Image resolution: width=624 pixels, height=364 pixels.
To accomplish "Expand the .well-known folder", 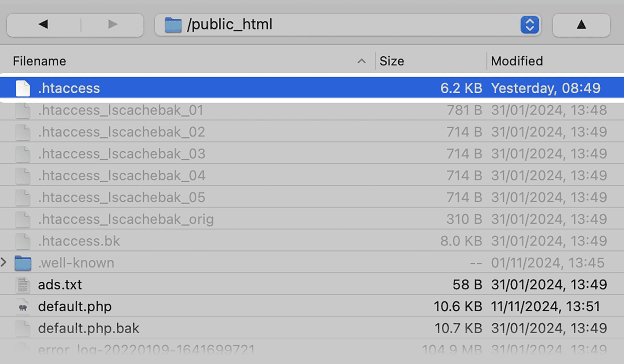I will (4, 263).
